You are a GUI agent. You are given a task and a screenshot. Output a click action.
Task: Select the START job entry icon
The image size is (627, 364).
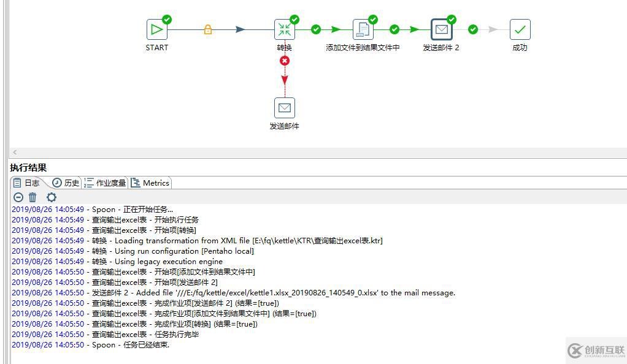coord(157,29)
